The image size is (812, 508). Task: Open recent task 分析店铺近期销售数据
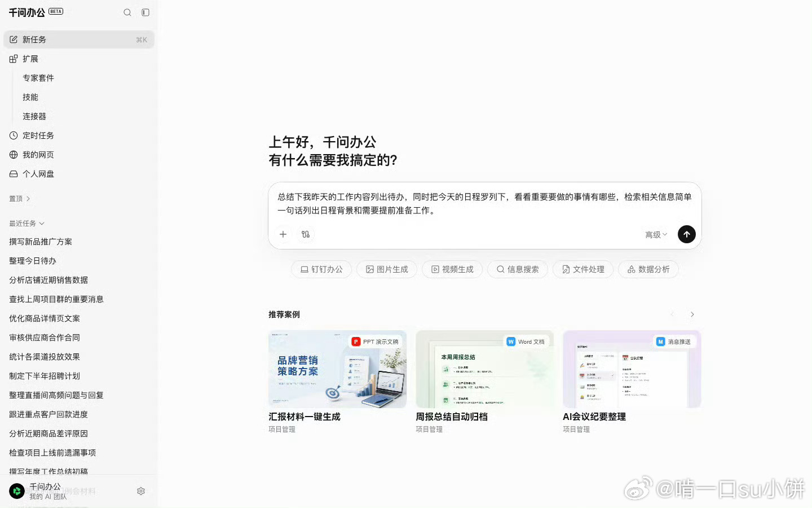pos(48,280)
